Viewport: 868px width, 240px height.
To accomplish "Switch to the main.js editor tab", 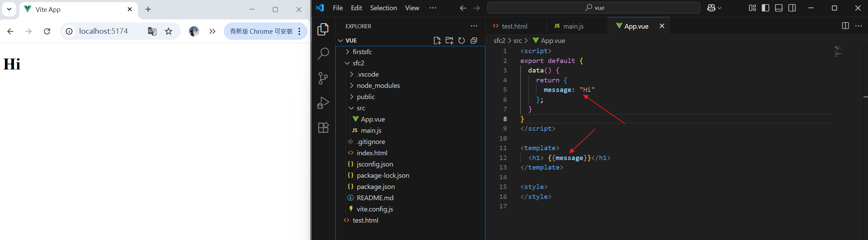I will [573, 26].
